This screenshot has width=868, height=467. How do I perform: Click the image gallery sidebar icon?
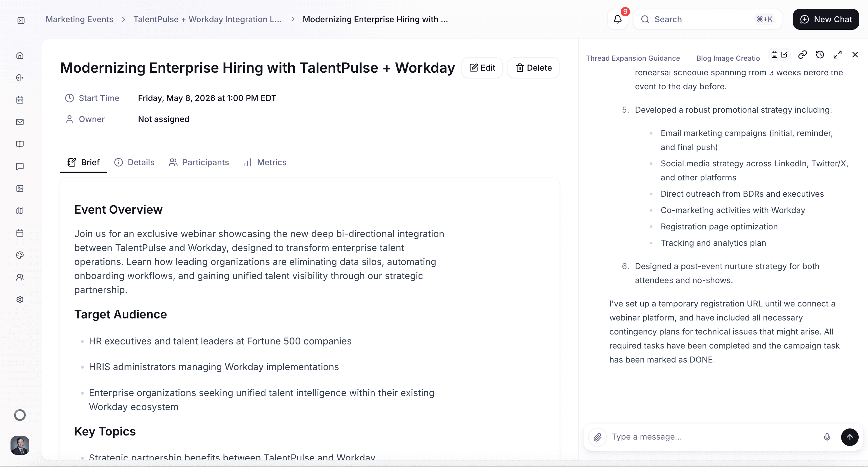pyautogui.click(x=20, y=189)
